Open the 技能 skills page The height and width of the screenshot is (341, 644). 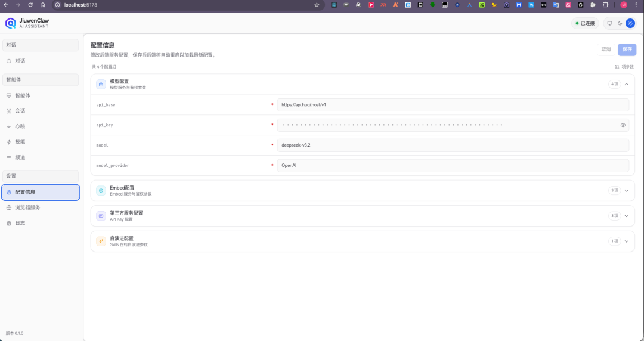41,142
